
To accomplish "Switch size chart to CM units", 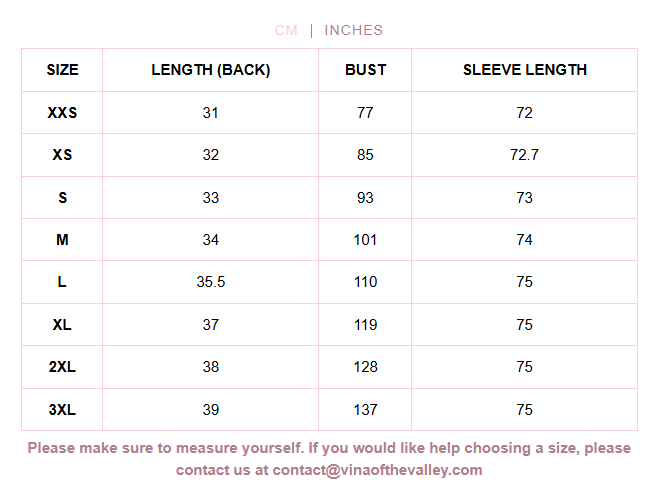I will point(286,30).
